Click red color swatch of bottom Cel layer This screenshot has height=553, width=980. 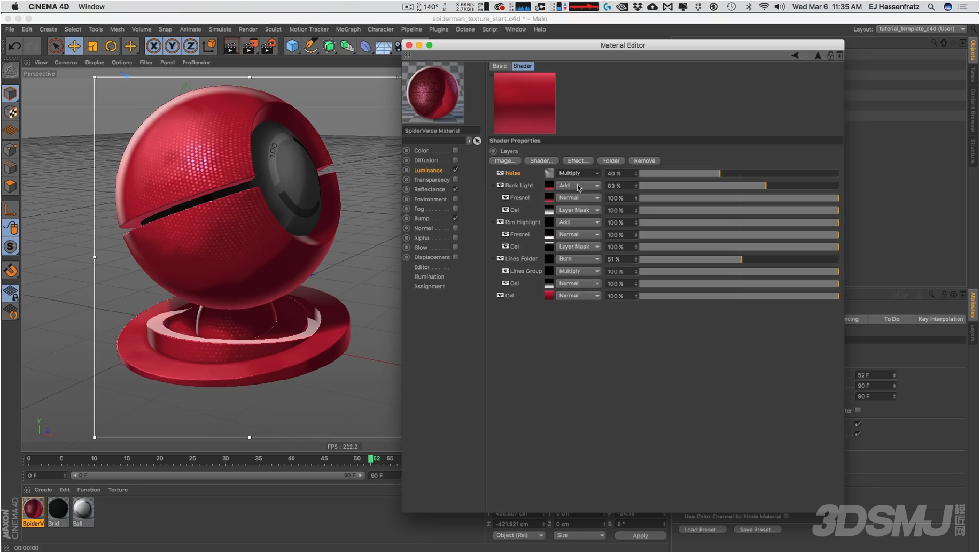click(549, 296)
